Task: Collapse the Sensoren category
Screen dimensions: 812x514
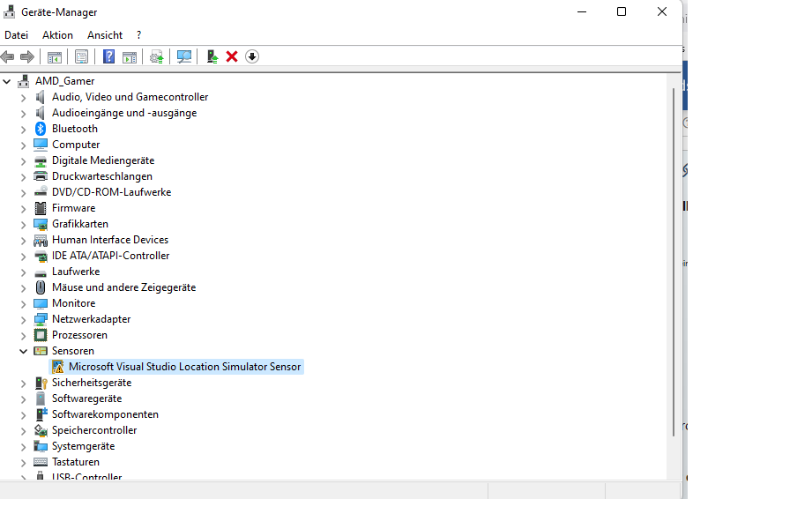Action: point(23,352)
